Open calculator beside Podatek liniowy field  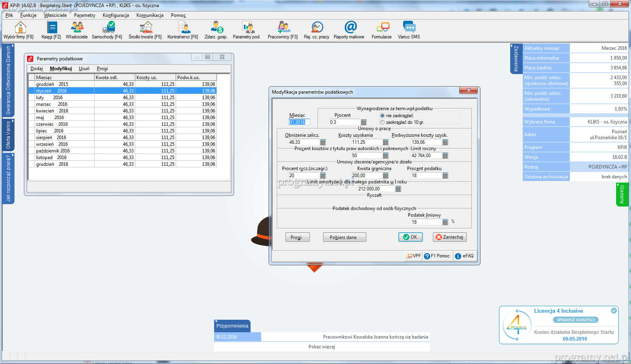coord(445,222)
